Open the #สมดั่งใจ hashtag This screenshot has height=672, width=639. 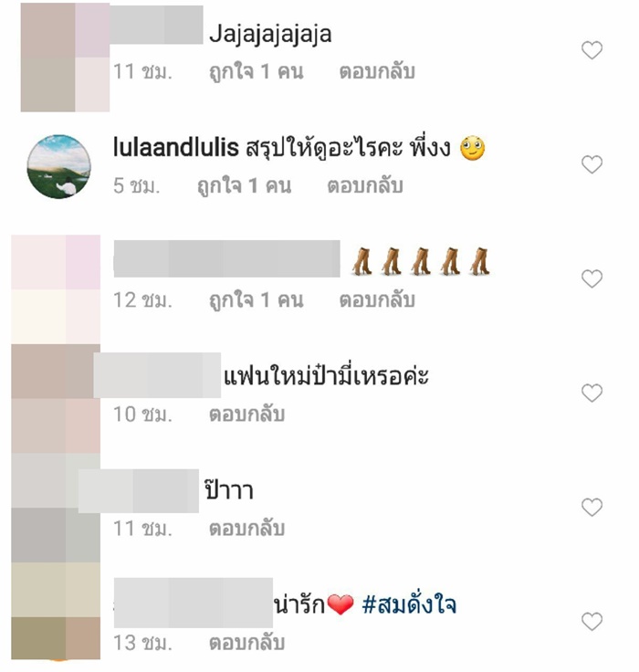(409, 604)
